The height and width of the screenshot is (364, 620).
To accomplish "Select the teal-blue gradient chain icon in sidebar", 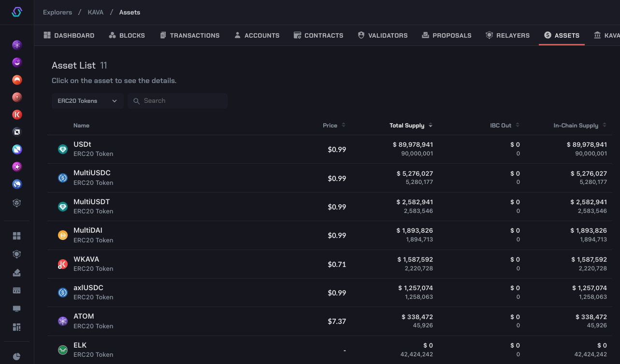I will pyautogui.click(x=17, y=149).
